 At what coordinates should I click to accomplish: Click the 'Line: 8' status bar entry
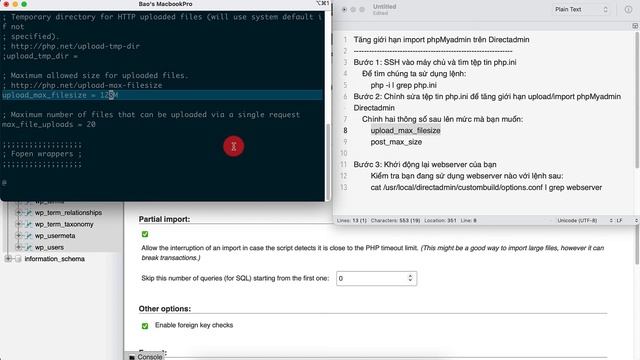469,220
